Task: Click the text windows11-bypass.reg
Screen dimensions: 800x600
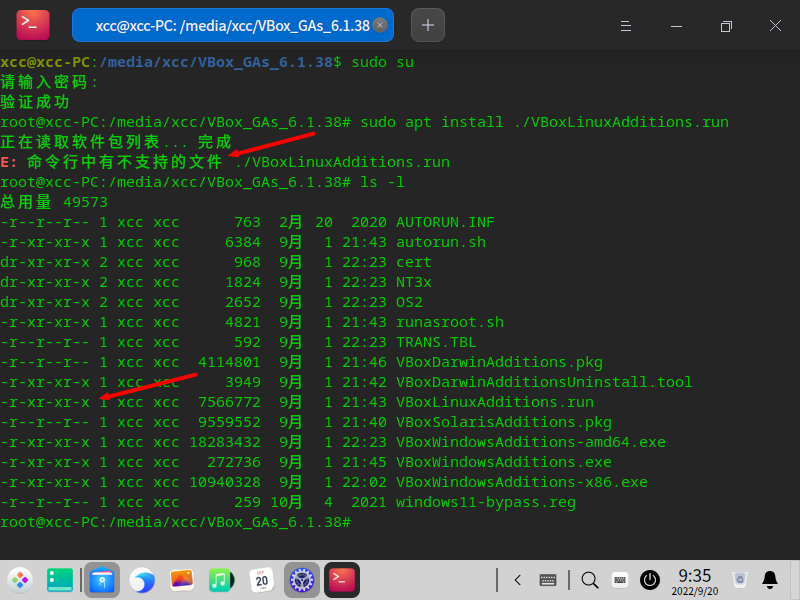Action: (486, 502)
